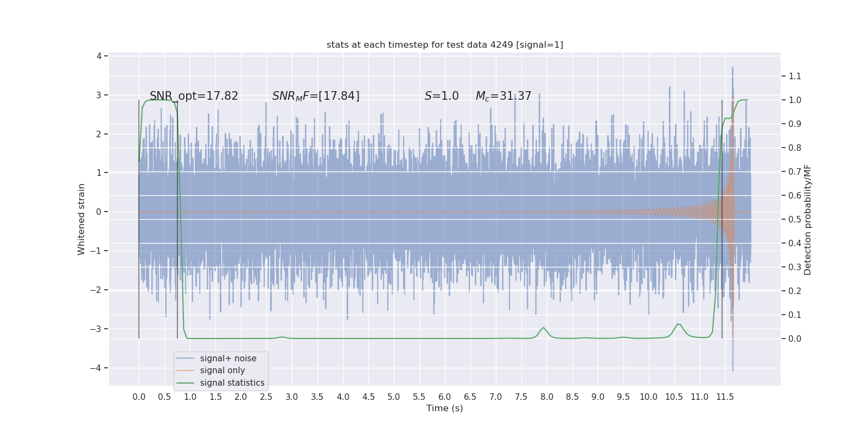The width and height of the screenshot is (868, 434).
Task: Select the 1 tick on the whitened strain axis
Action: point(99,173)
